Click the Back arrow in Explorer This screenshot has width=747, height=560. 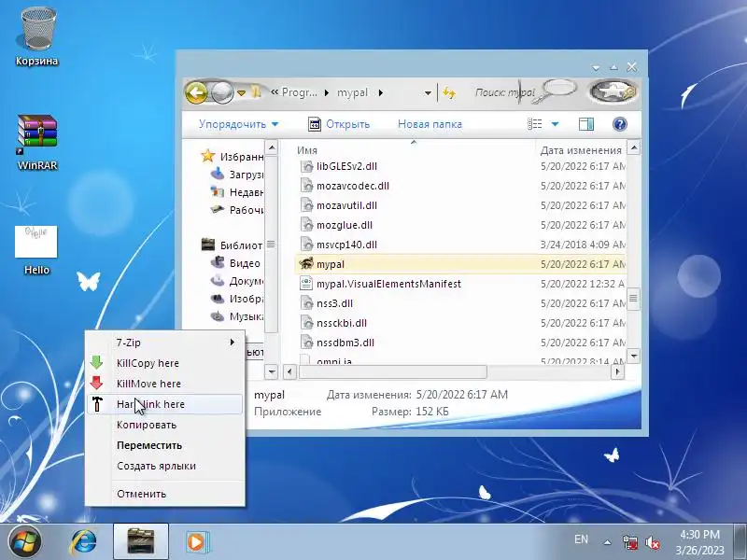(197, 92)
